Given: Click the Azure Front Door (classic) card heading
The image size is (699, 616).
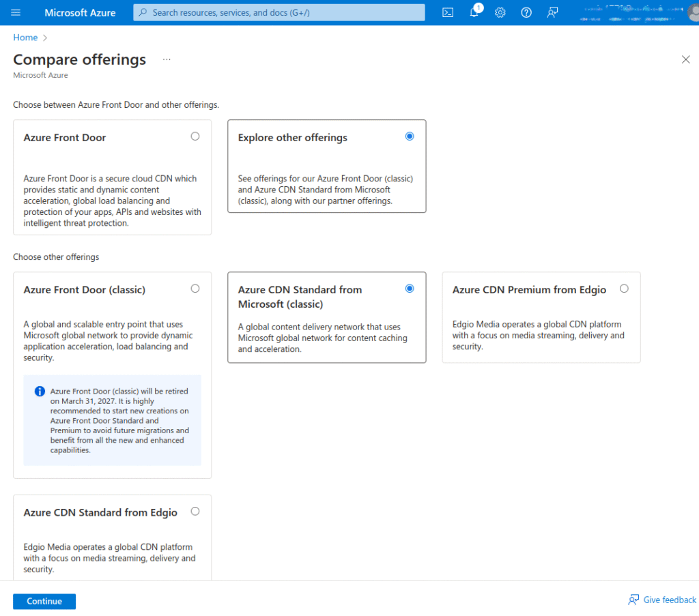Looking at the screenshot, I should [84, 290].
